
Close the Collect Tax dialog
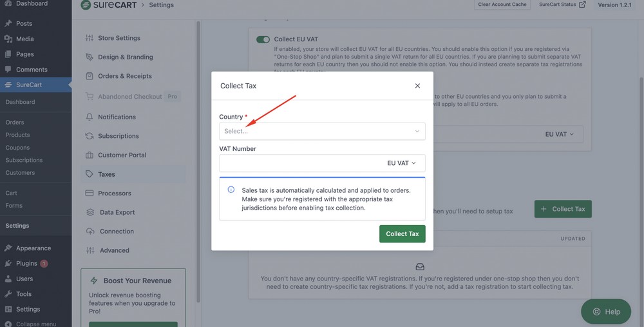coord(417,86)
